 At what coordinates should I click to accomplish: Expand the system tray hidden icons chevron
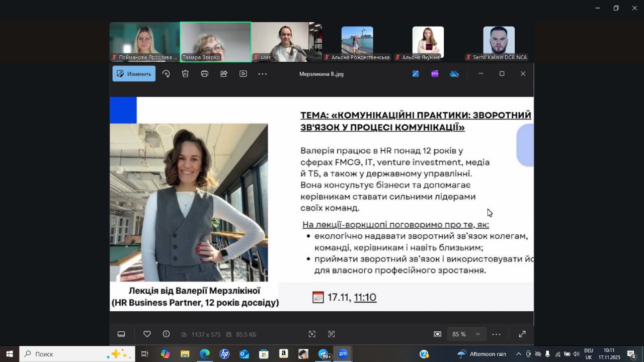pyautogui.click(x=518, y=354)
